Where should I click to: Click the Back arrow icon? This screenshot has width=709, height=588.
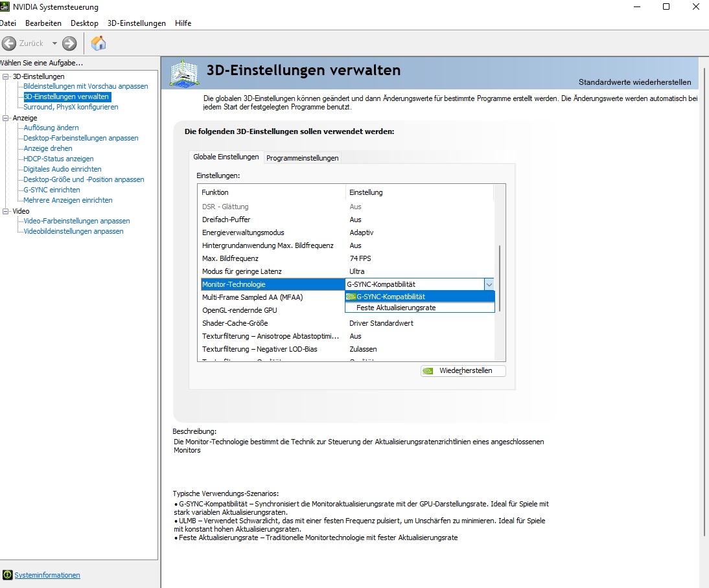click(9, 43)
